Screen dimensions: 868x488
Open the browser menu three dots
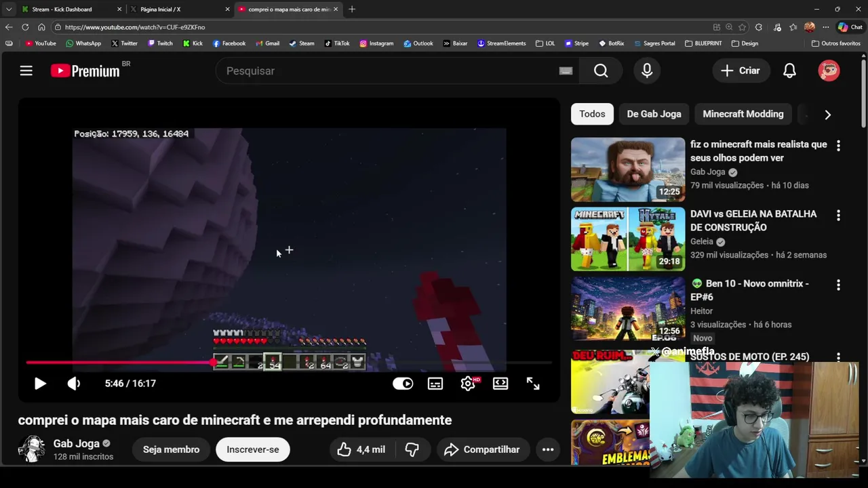tap(825, 27)
